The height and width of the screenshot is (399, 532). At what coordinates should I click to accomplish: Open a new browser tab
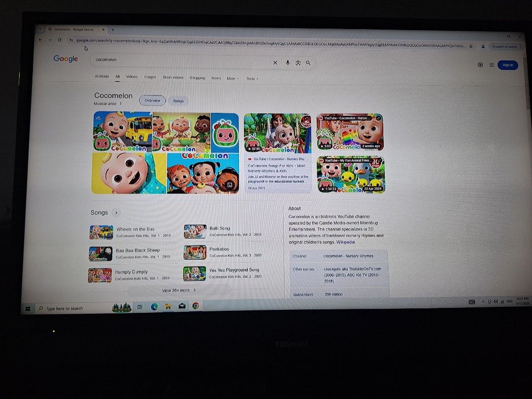tap(113, 30)
